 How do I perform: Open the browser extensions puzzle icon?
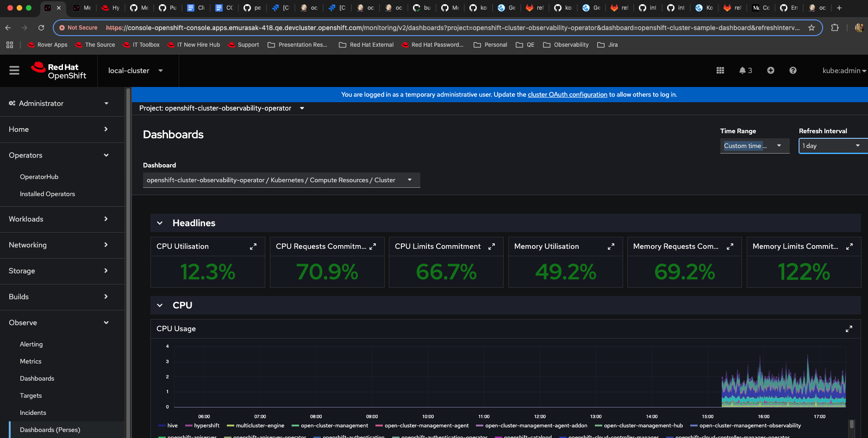[835, 28]
